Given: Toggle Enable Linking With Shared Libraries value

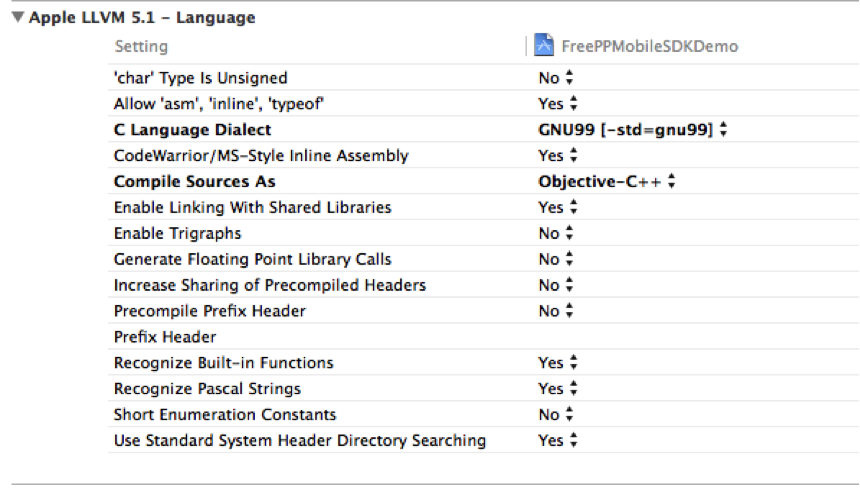Looking at the screenshot, I should click(558, 208).
